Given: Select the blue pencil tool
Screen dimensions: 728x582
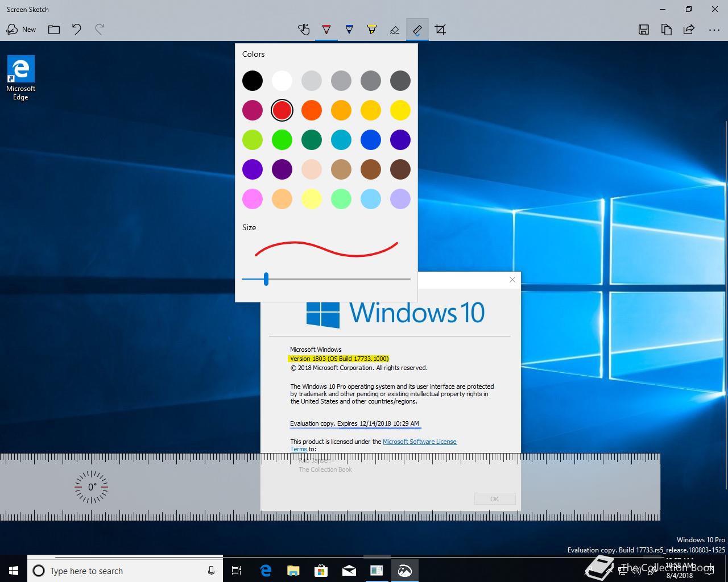Looking at the screenshot, I should point(349,30).
